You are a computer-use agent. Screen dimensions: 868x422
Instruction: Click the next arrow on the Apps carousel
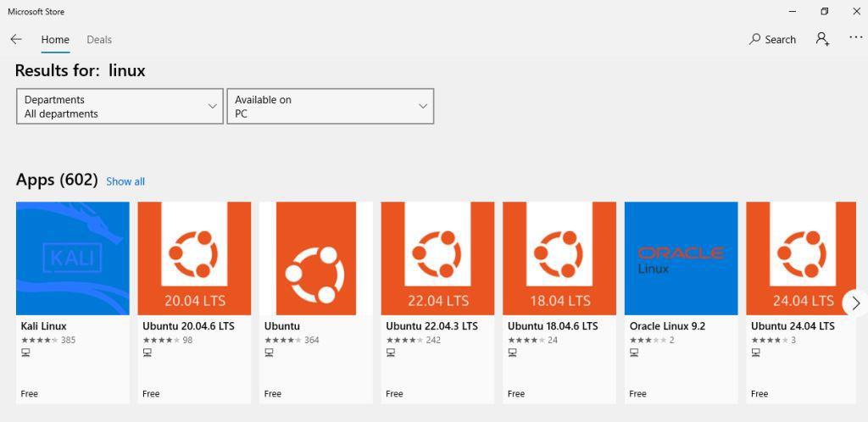(x=856, y=303)
